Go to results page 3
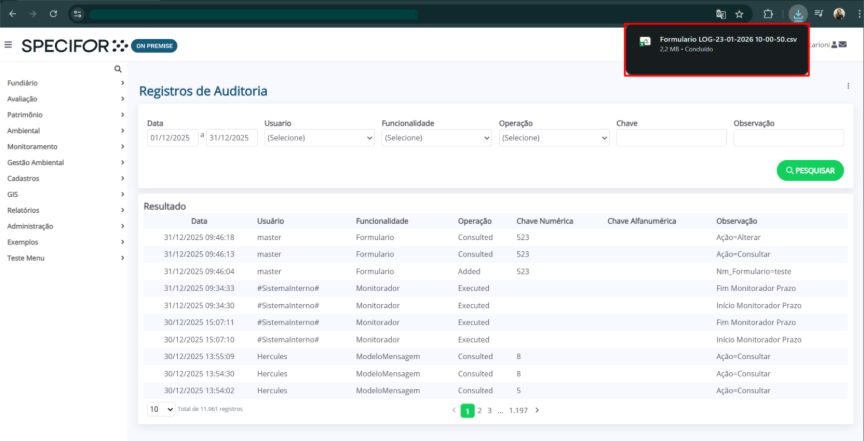 coord(489,410)
